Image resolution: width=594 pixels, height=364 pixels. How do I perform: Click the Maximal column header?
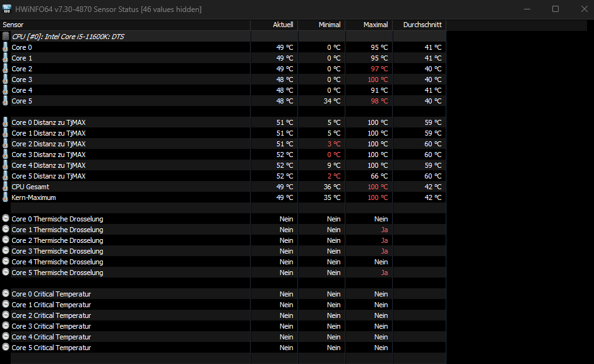coord(369,25)
